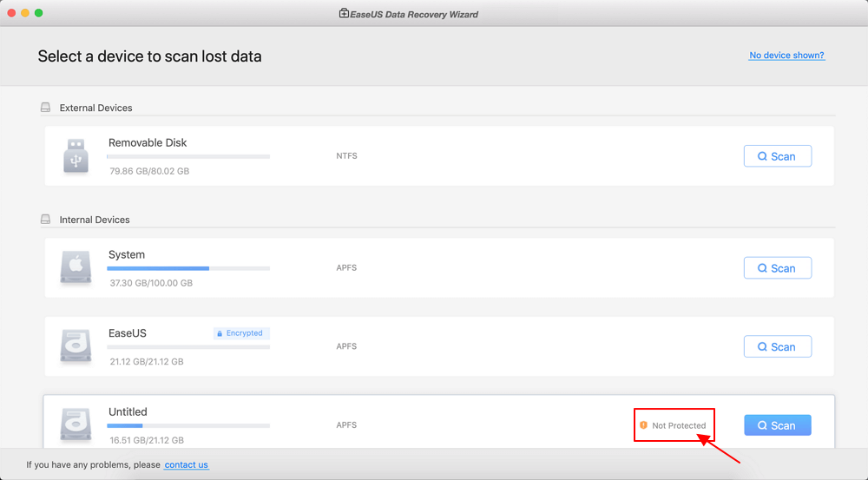Select the 'Removable Disk' name

148,143
